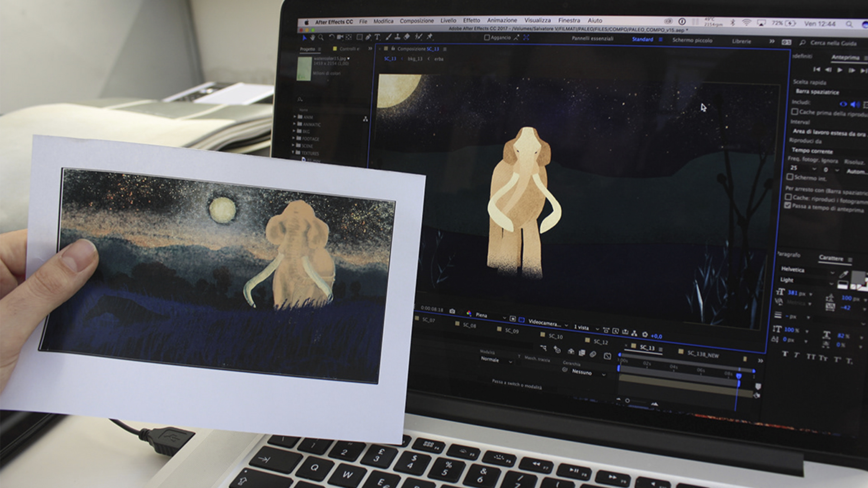Select the Selection arrow tool
Image resolution: width=868 pixels, height=488 pixels.
click(x=304, y=38)
